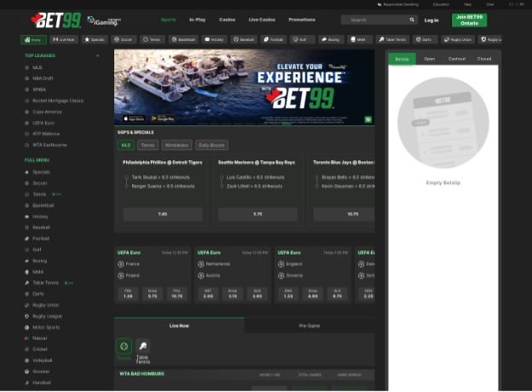
Task: Select the Tennis icon under Live Now
Action: point(124,347)
